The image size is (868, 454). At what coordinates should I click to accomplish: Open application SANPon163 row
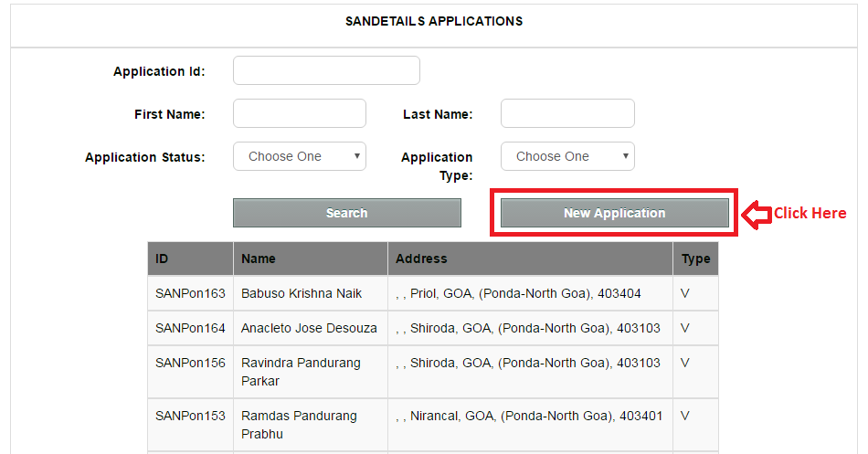(x=433, y=293)
